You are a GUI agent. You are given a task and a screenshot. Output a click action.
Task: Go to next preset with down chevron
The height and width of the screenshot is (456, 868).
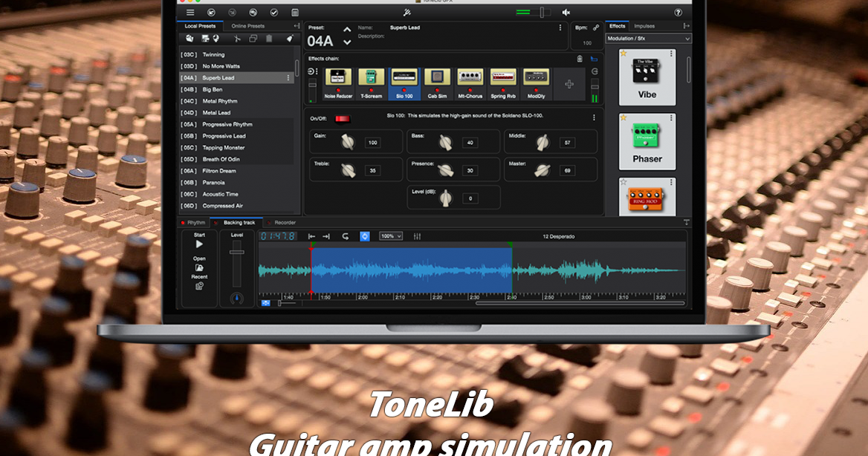coord(347,42)
